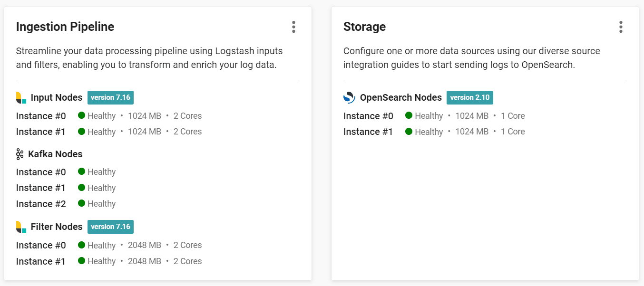This screenshot has width=644, height=286.
Task: Click the health dot for Input Nodes Instance #1
Action: [x=81, y=132]
